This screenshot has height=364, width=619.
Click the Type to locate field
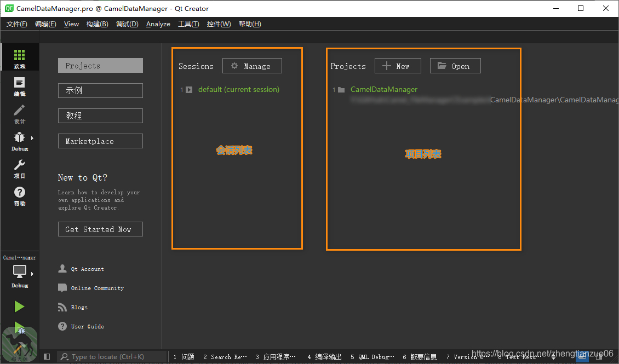click(112, 356)
